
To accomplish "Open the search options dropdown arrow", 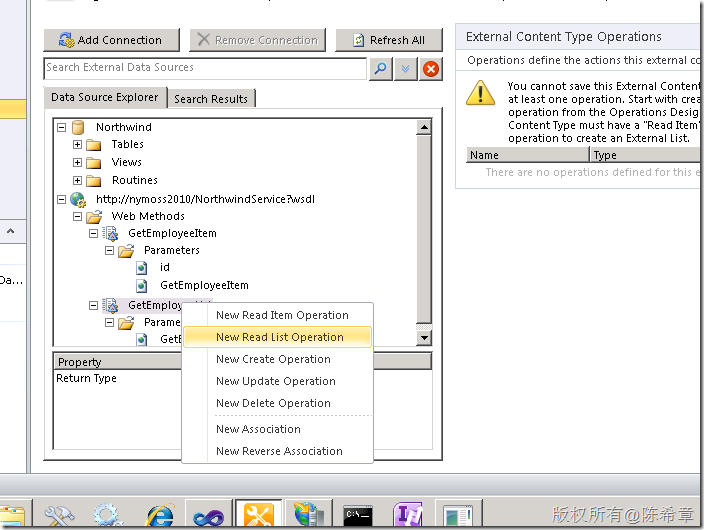I will (405, 69).
